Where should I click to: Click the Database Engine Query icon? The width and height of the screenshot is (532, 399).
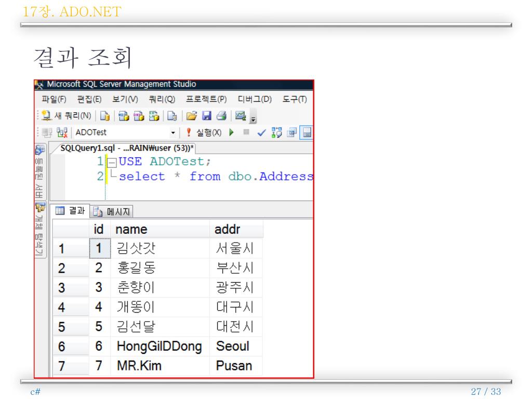105,116
